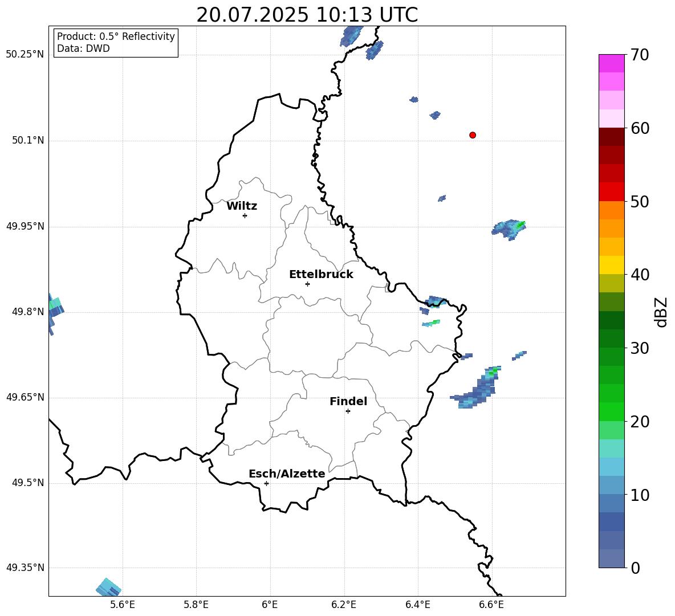
Task: Click the 49.5°N latitude label
Action: pos(27,483)
